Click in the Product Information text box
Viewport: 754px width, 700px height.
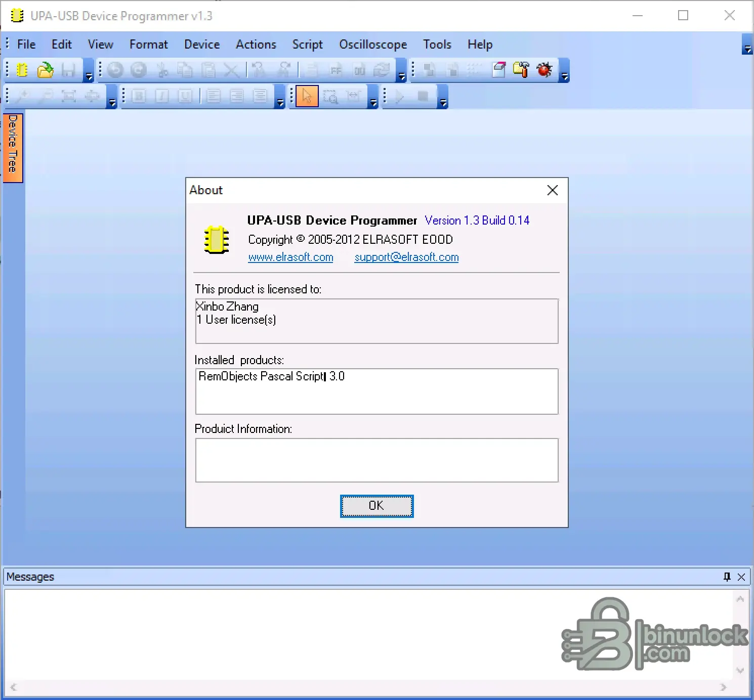(x=376, y=460)
